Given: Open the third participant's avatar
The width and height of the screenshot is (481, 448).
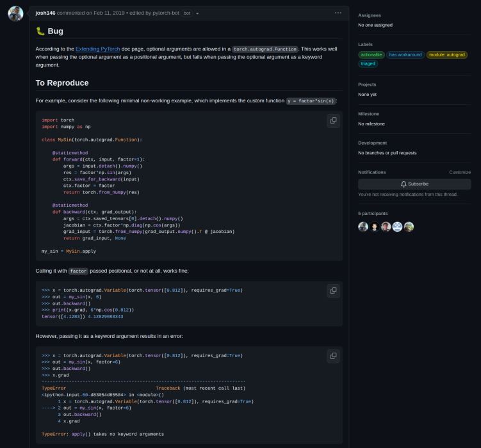Looking at the screenshot, I should pos(386,227).
